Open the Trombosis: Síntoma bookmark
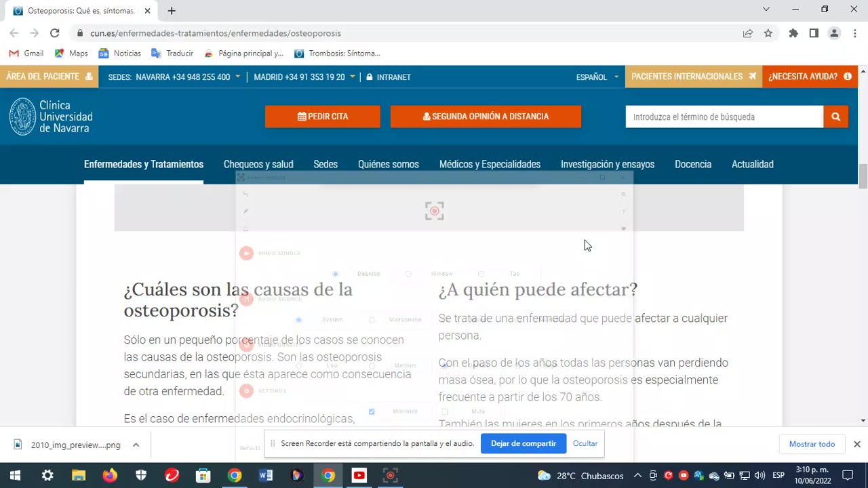This screenshot has height=488, width=868. (x=338, y=54)
